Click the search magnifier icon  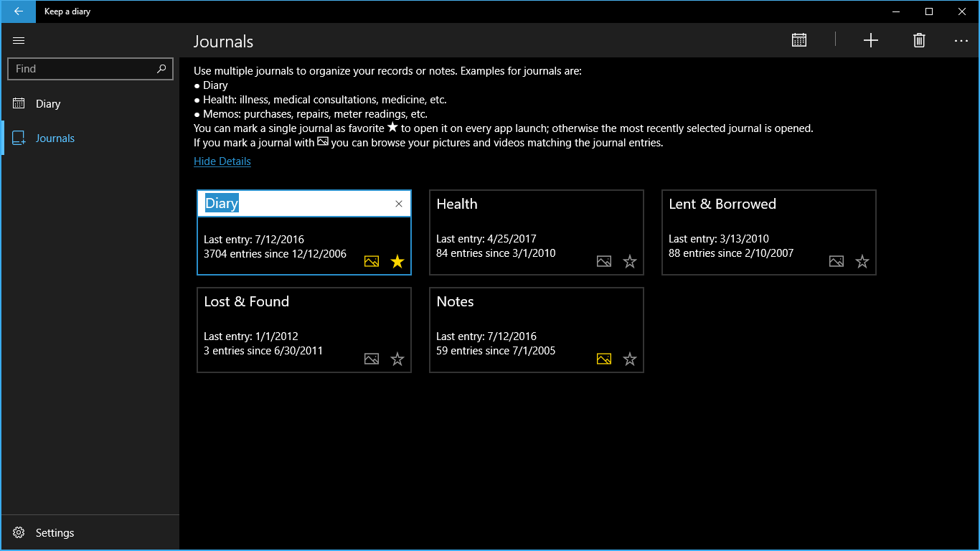[161, 69]
